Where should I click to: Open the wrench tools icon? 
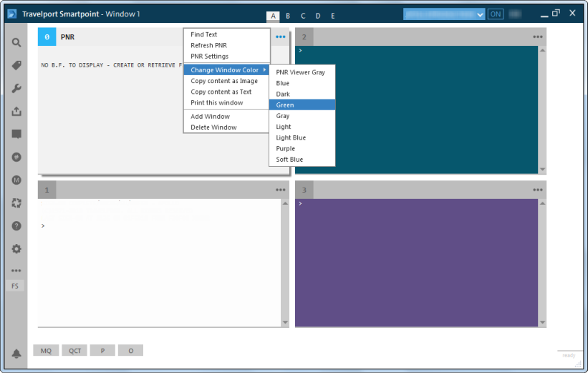(x=16, y=89)
